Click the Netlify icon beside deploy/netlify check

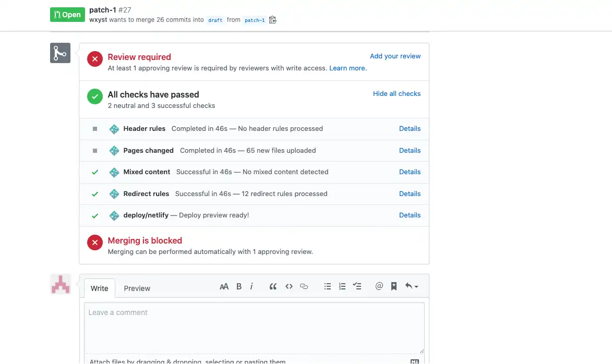tap(114, 215)
